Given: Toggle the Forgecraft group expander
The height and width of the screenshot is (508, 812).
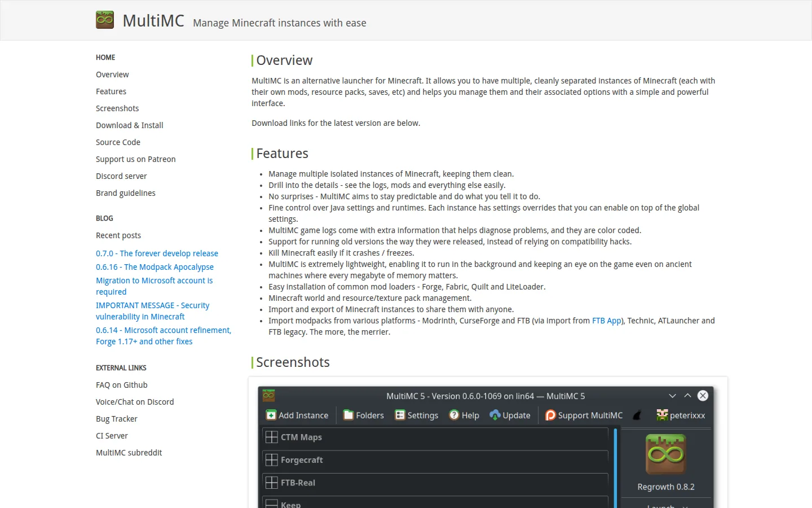Looking at the screenshot, I should pos(272,460).
